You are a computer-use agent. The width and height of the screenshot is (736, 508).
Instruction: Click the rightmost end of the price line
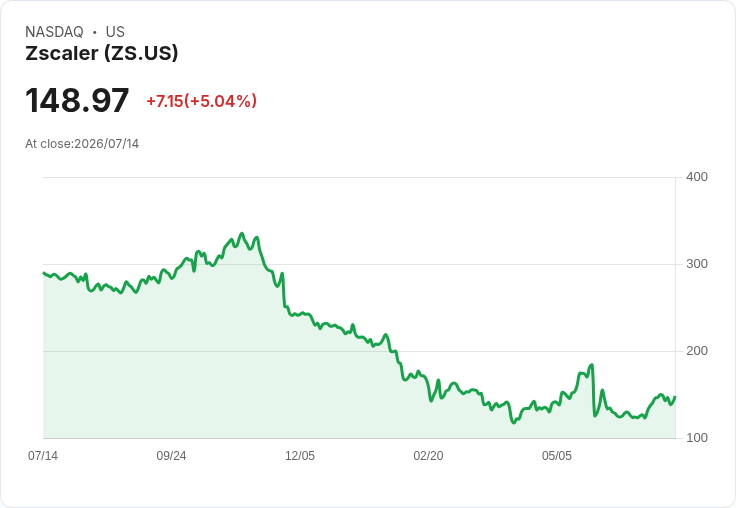[x=675, y=397]
